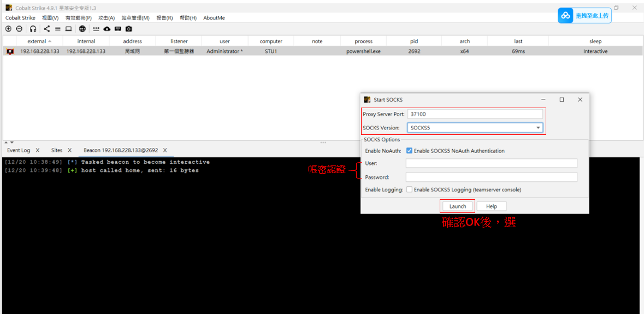Click the cloud upload widget icon

[565, 16]
